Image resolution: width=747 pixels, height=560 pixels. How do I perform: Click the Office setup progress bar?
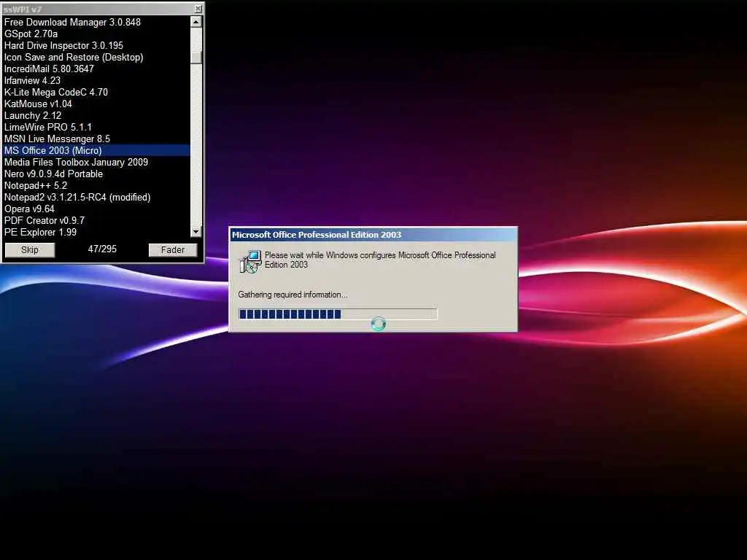pos(337,314)
